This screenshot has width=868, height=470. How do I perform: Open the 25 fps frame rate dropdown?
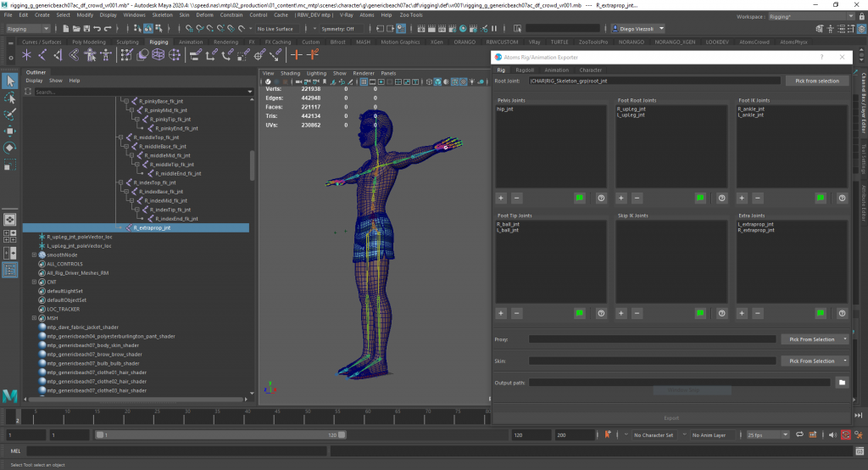pyautogui.click(x=768, y=435)
